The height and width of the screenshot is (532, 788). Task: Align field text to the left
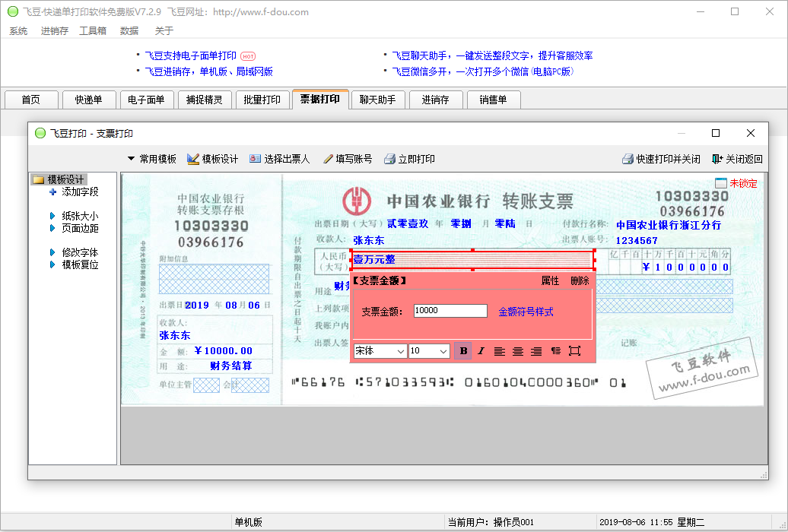[499, 350]
